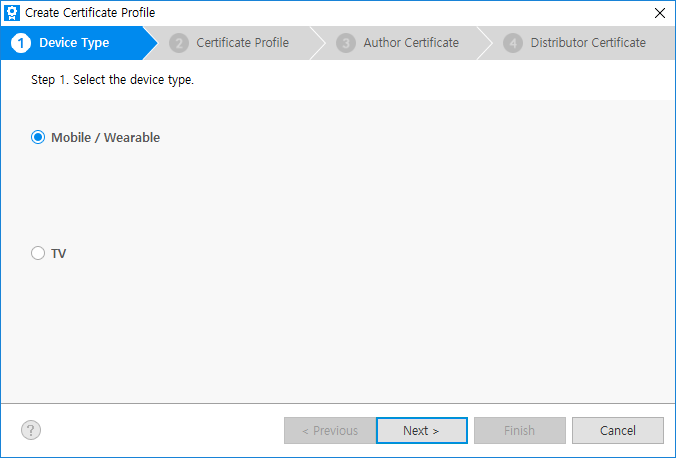Click the help question mark icon

click(31, 430)
